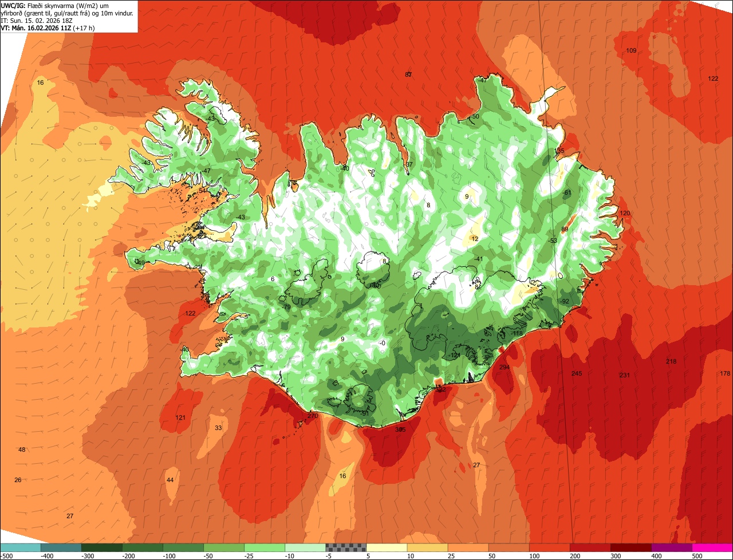This screenshot has width=733, height=560.
Task: Click the map value '-40'
Action: click(x=344, y=168)
